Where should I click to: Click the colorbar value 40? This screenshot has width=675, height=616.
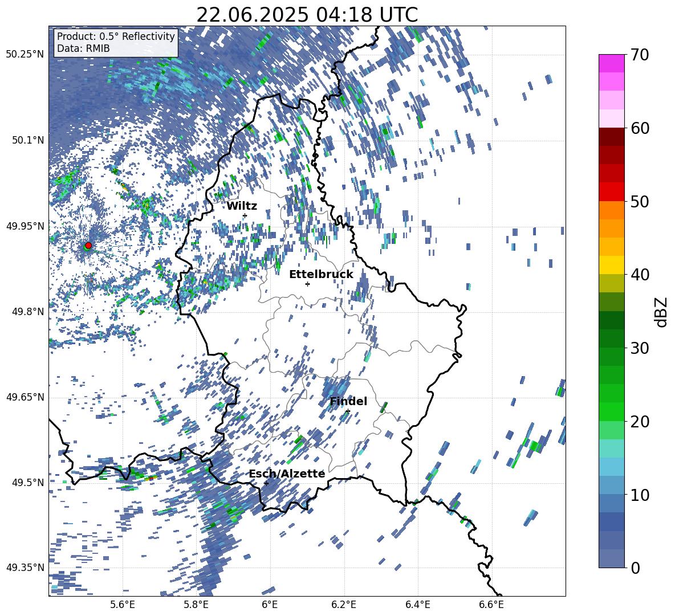coord(640,275)
